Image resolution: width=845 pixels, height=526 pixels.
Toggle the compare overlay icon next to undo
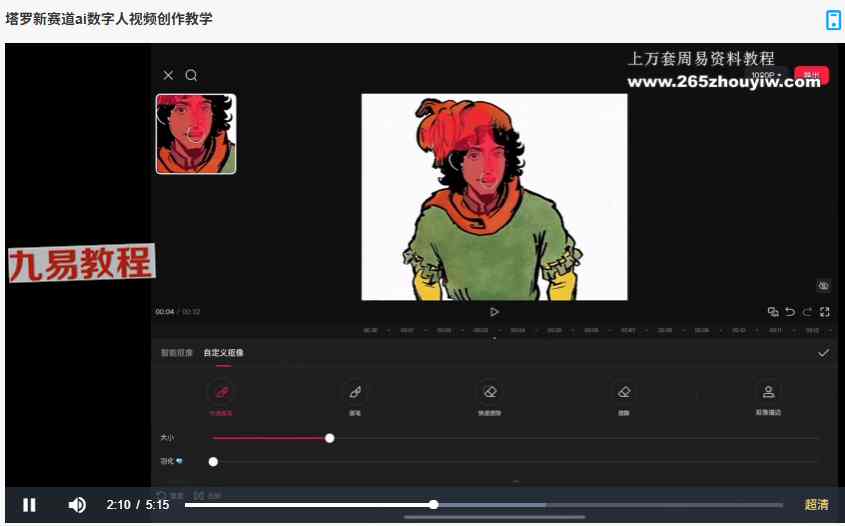pos(773,312)
